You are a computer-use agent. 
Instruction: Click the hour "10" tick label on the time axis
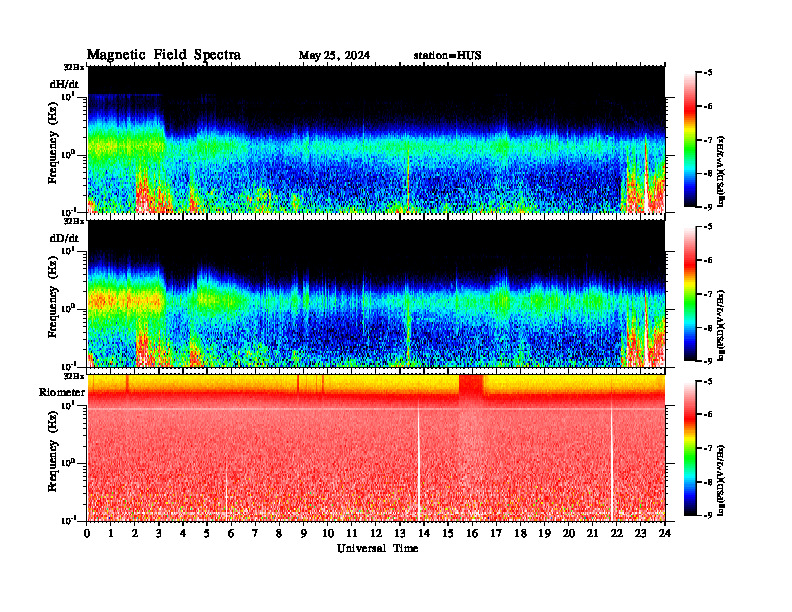pyautogui.click(x=328, y=533)
